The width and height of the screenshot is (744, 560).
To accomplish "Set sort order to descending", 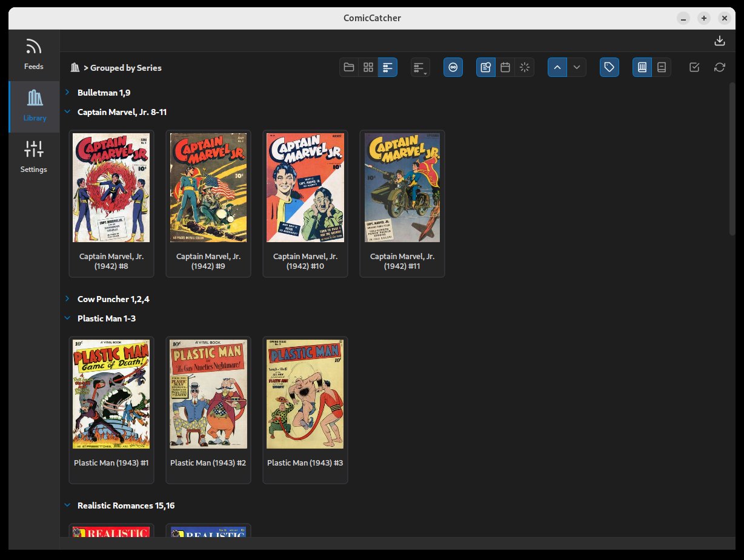I will tap(577, 67).
